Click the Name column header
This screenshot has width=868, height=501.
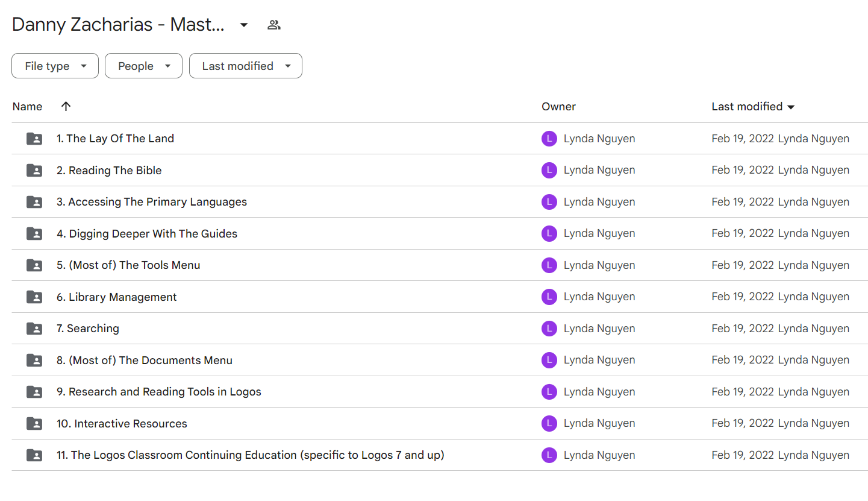(x=27, y=107)
